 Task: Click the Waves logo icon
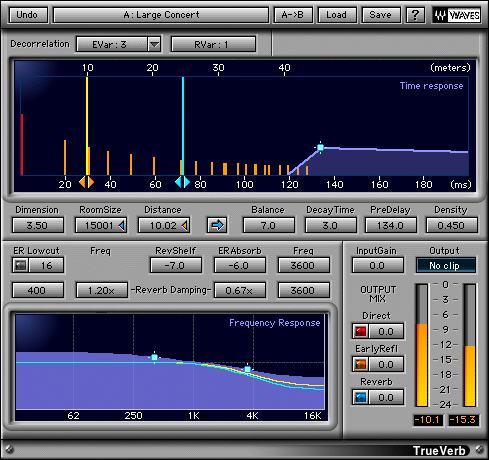coord(457,15)
